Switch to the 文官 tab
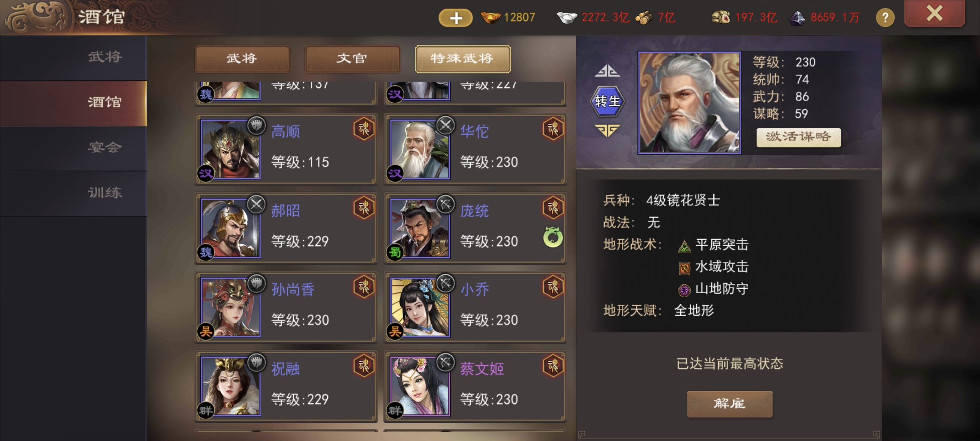The width and height of the screenshot is (980, 441). pos(352,59)
